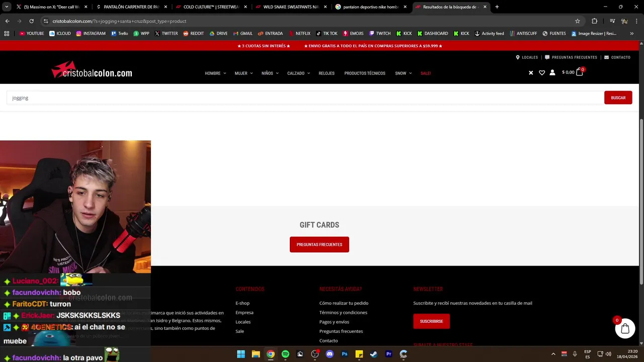Click the page vertical scrollbar thumb
Viewport: 644px width, 362px height.
[x=641, y=201]
